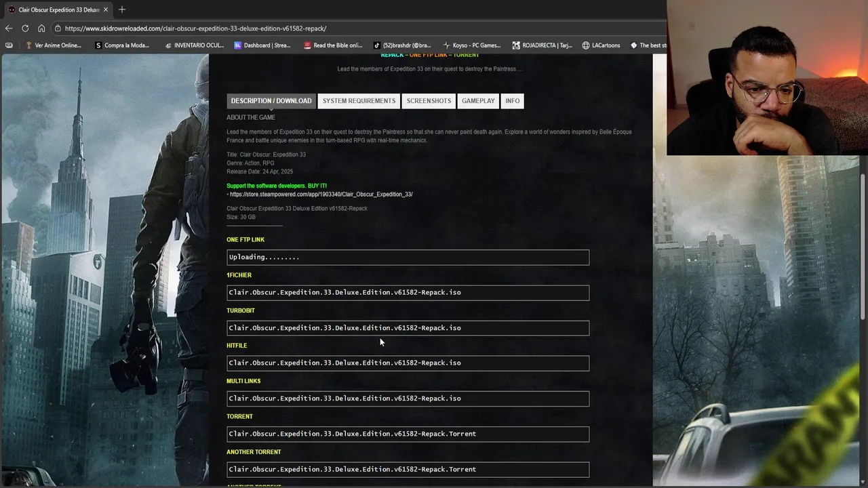The width and height of the screenshot is (868, 488).
Task: Click the ANOTHER TORRENT download link
Action: tap(408, 469)
